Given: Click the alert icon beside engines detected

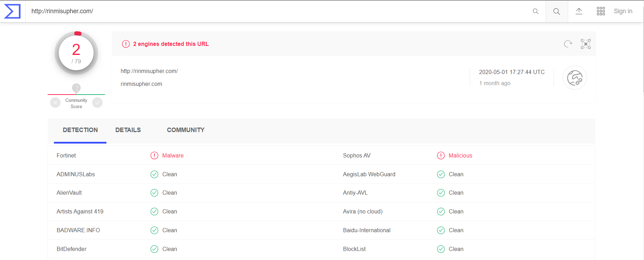Looking at the screenshot, I should pos(126,44).
